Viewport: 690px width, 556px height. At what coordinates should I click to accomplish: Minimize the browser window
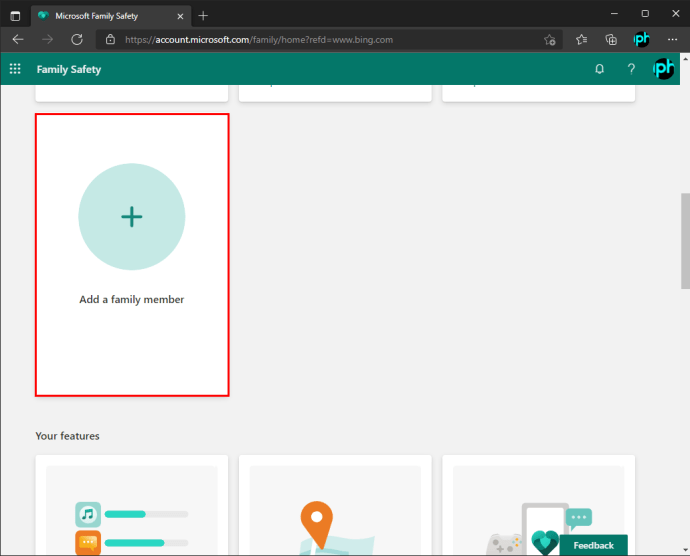[614, 14]
